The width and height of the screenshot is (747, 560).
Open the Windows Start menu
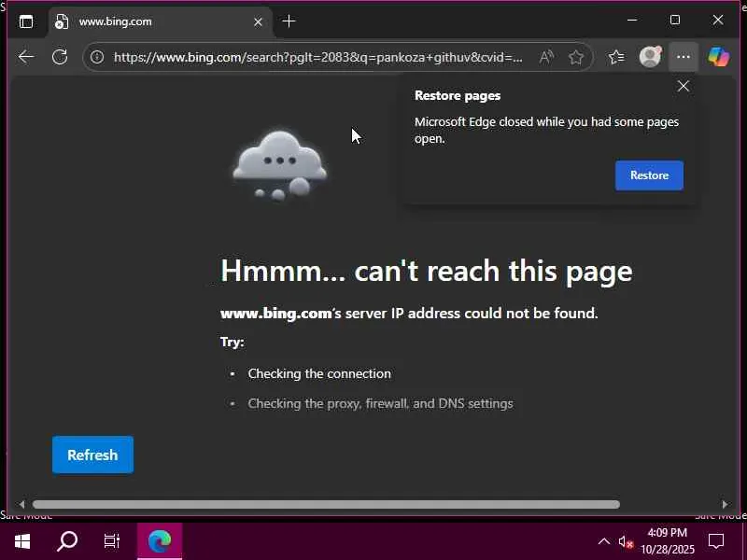click(x=21, y=541)
